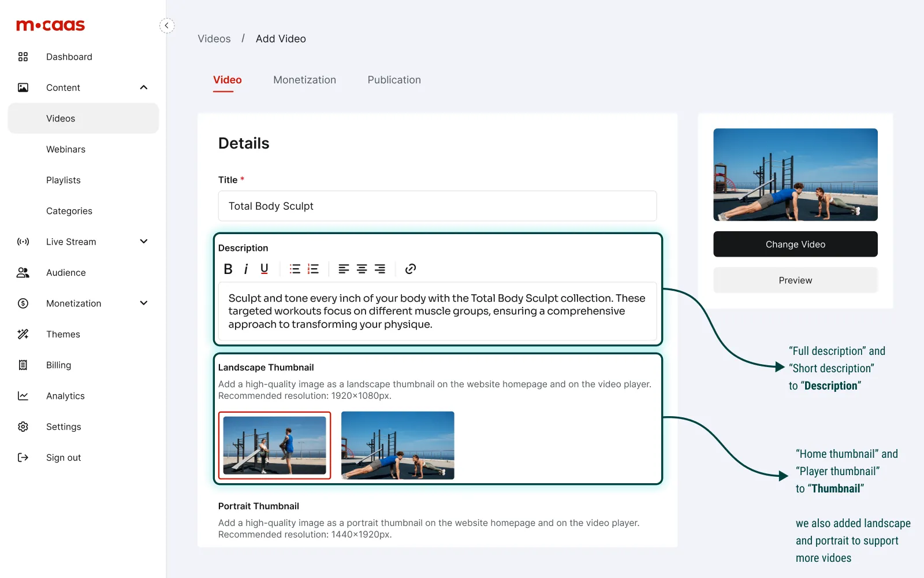
Task: Expand the Live Stream section
Action: tap(144, 241)
